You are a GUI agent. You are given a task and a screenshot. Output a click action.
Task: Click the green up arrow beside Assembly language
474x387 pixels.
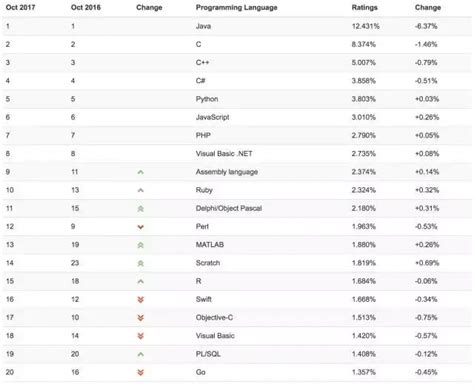tap(141, 172)
